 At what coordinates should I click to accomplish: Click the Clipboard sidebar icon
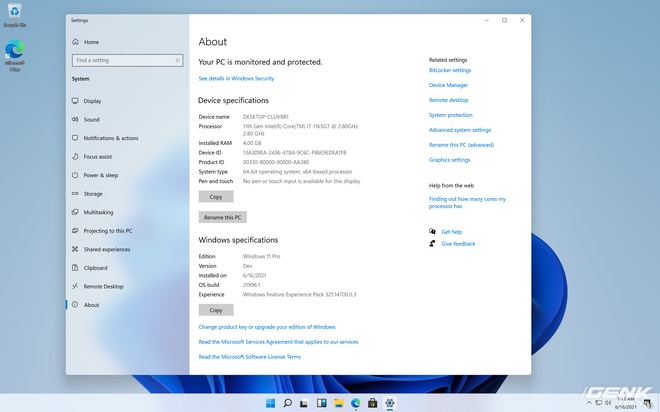[75, 268]
